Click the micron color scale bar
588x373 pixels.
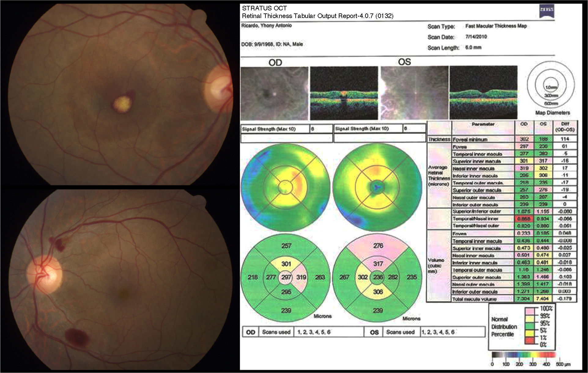524,355
